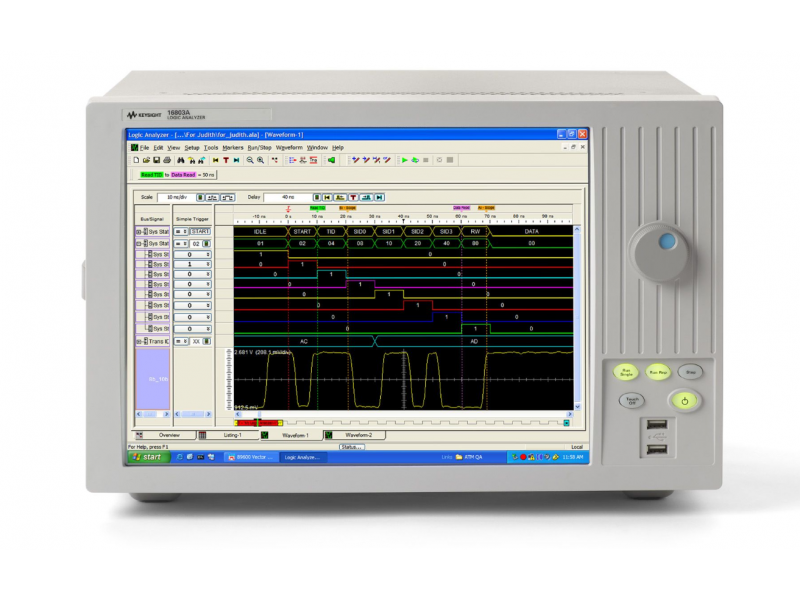
Task: Click the Zoom Out magnifier icon
Action: pos(250,159)
